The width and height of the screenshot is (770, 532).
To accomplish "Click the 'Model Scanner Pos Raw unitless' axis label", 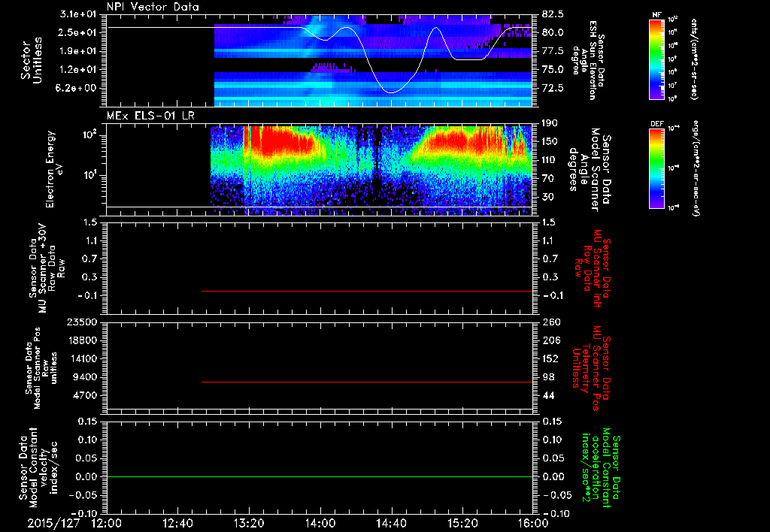I will (x=41, y=367).
